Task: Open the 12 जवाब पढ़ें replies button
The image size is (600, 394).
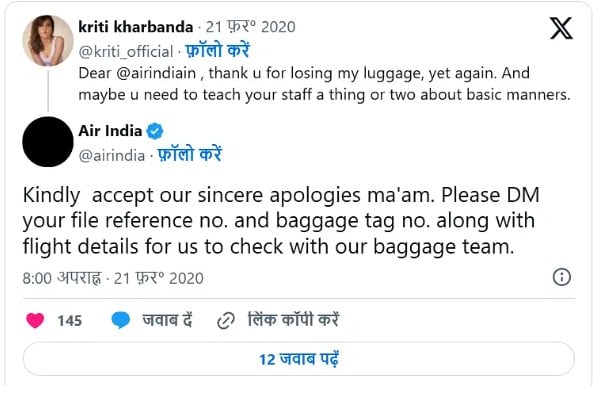Action: click(299, 359)
